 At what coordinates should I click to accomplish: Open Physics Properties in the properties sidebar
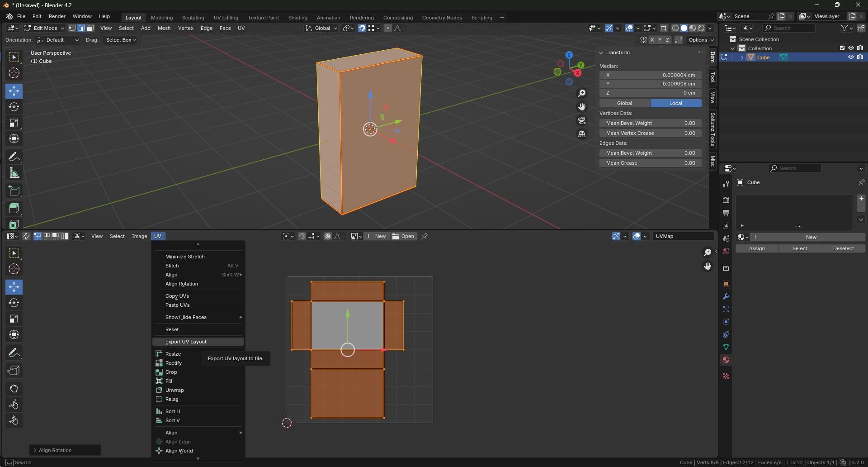click(x=726, y=322)
